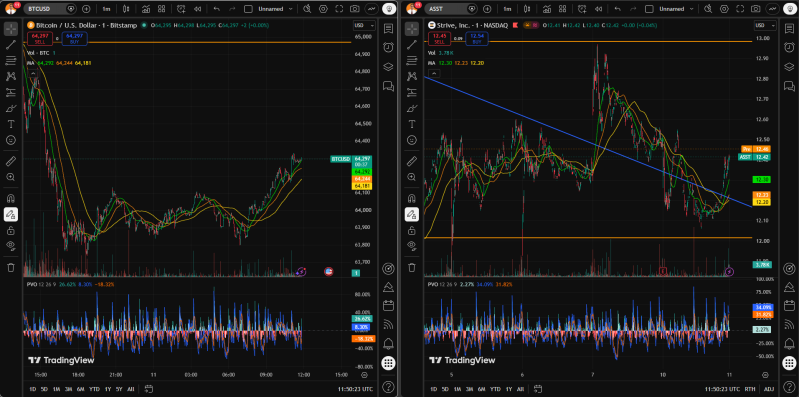Pick the Text tool in the BTCUSD chart sidebar
Image resolution: width=799 pixels, height=397 pixels.
pyautogui.click(x=11, y=124)
